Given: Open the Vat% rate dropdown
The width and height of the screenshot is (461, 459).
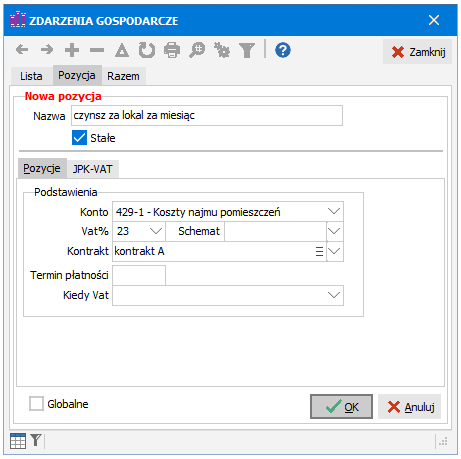Looking at the screenshot, I should (156, 231).
